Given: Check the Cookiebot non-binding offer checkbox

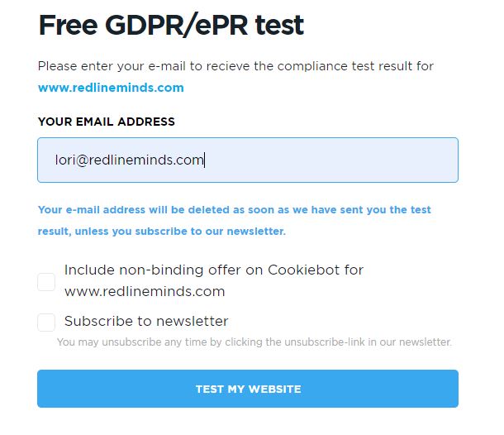Looking at the screenshot, I should pyautogui.click(x=46, y=282).
